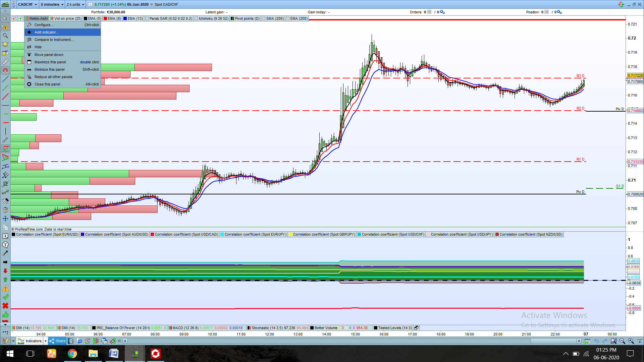Open the 2 k units dropdown
This screenshot has width=644, height=362.
pos(75,4)
